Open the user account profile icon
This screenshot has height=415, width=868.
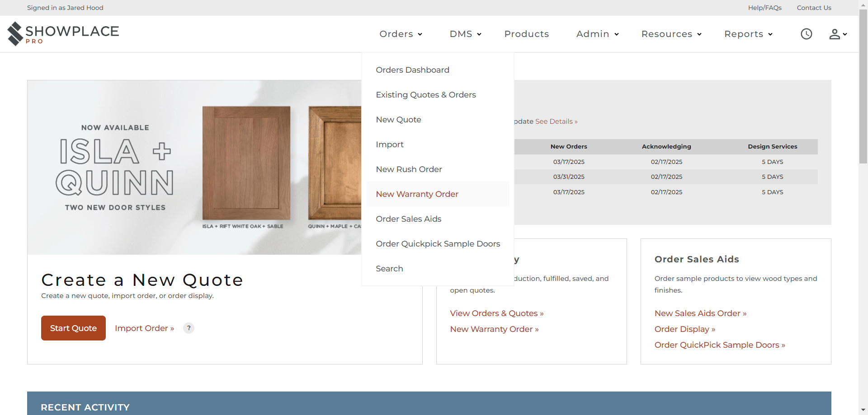838,34
